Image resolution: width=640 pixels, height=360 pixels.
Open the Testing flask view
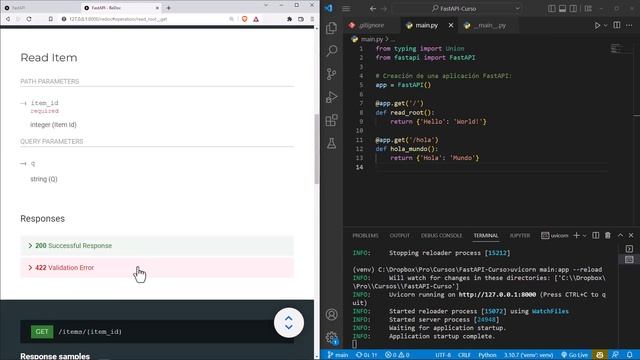pyautogui.click(x=331, y=143)
